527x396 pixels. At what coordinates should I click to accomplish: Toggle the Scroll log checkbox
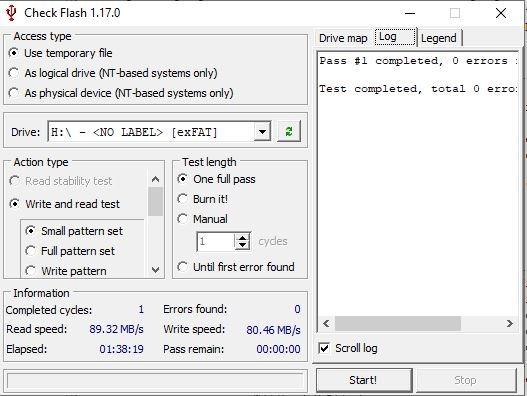[x=324, y=348]
